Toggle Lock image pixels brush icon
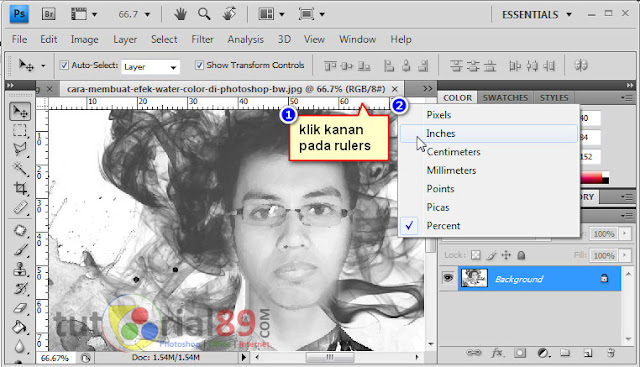 (491, 256)
